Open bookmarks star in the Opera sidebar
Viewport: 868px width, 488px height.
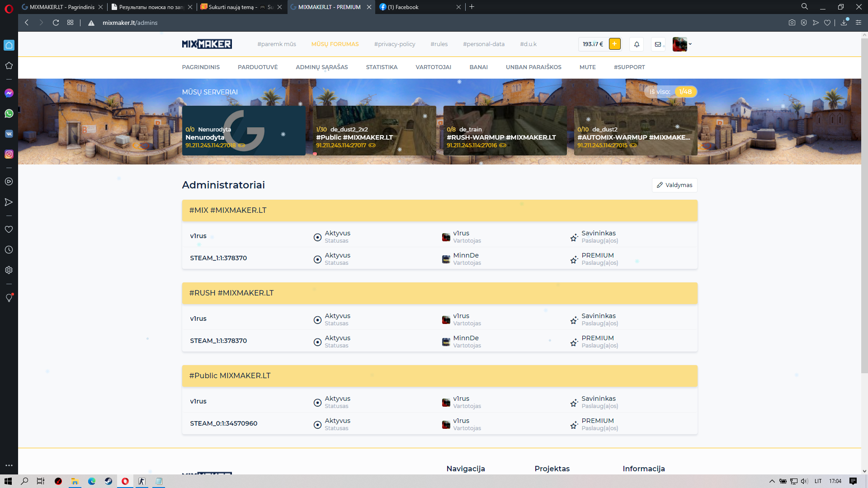coord(9,66)
